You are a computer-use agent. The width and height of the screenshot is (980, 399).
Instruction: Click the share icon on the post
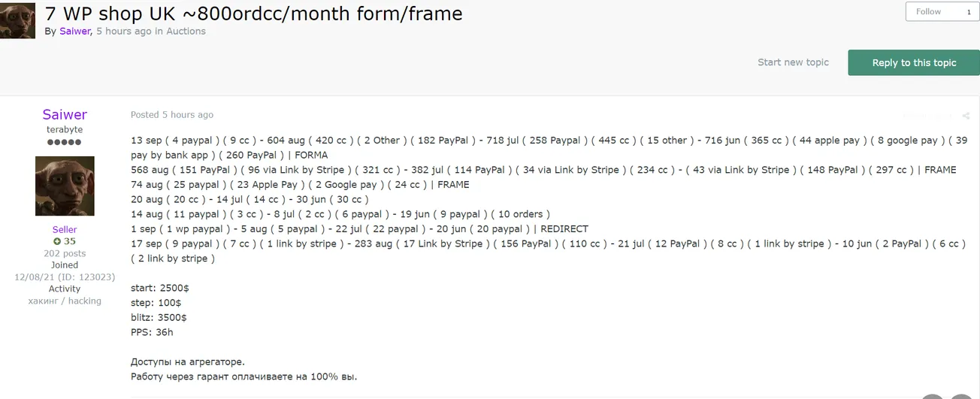coord(966,116)
